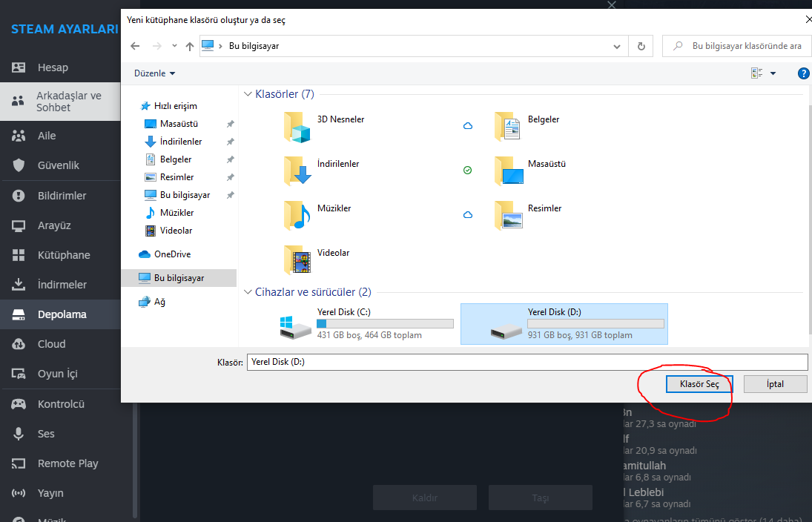This screenshot has height=522, width=812.
Task: Expand the address bar history dropdown
Action: 617,46
